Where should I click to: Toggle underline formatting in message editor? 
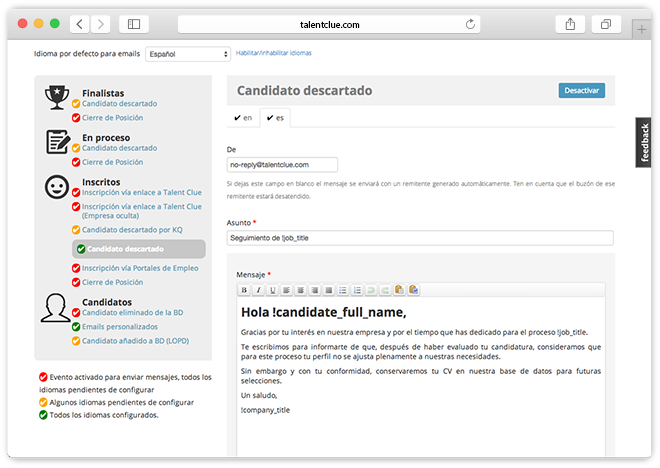point(272,290)
